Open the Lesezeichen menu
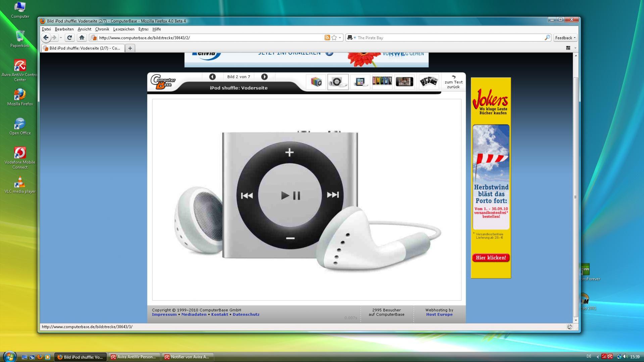This screenshot has width=644, height=362. (x=123, y=29)
